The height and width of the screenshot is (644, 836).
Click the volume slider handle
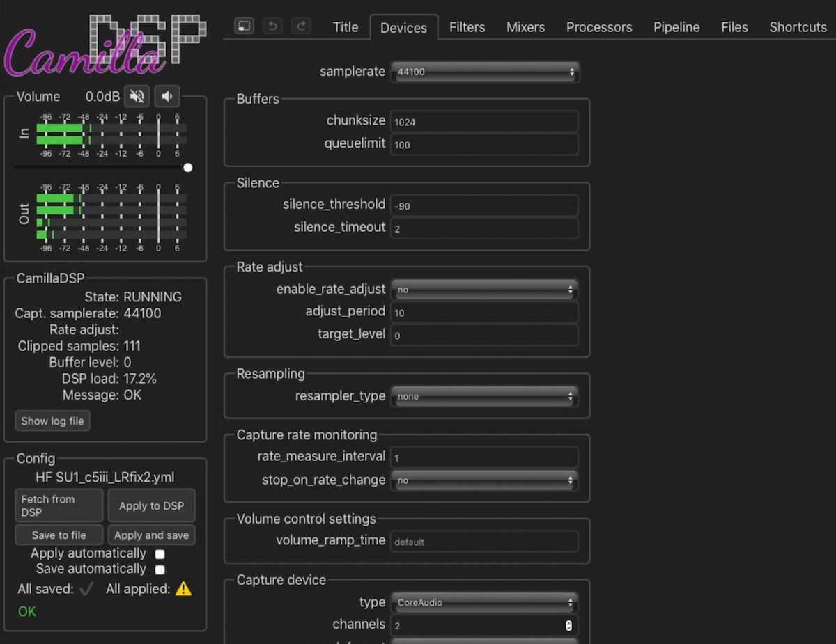click(187, 167)
